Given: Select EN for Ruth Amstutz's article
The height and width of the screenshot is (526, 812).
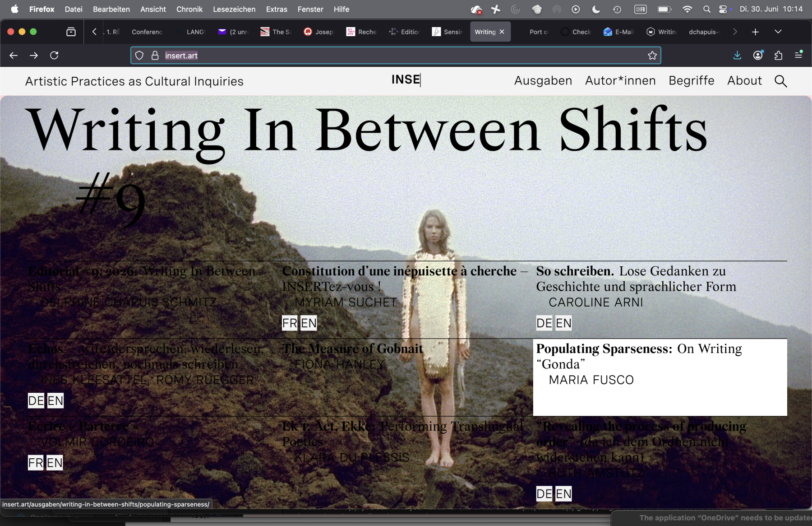Looking at the screenshot, I should pyautogui.click(x=563, y=493).
